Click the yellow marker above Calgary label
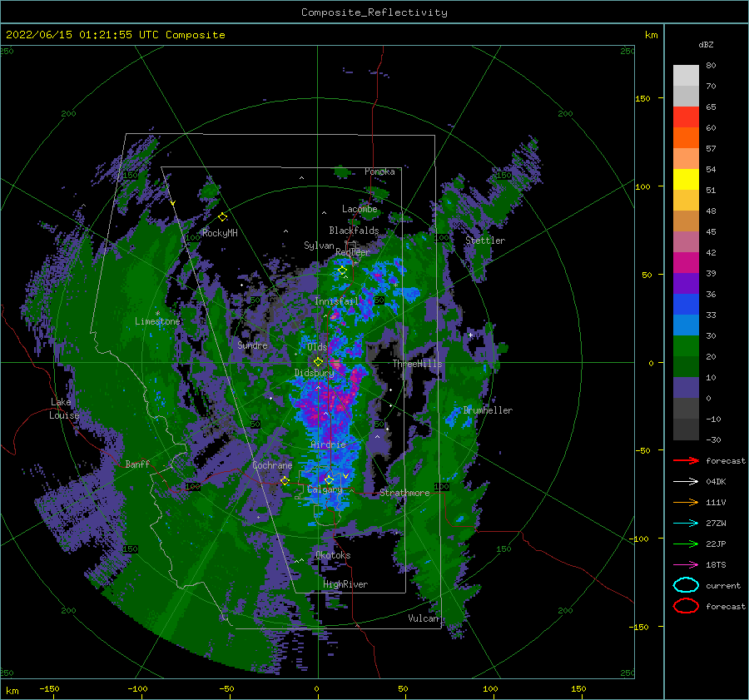The image size is (749, 700). (x=329, y=479)
